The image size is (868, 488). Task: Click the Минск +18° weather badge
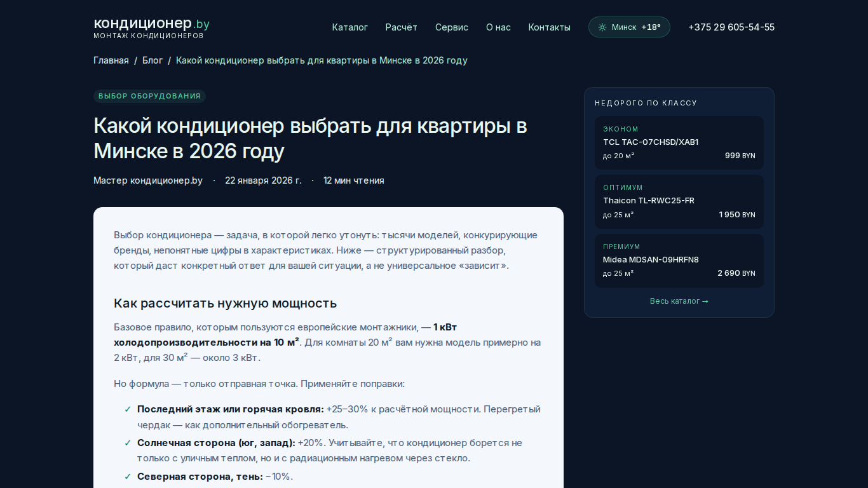[x=629, y=27]
